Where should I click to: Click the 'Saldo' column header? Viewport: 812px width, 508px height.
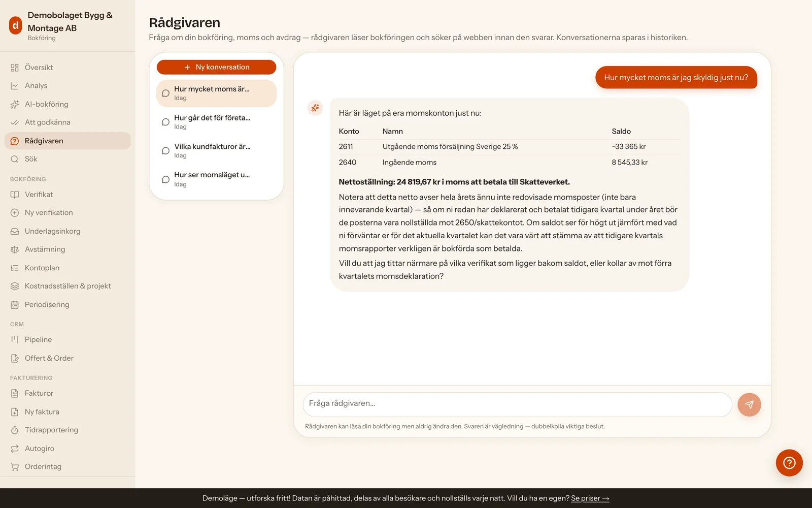[x=621, y=131]
